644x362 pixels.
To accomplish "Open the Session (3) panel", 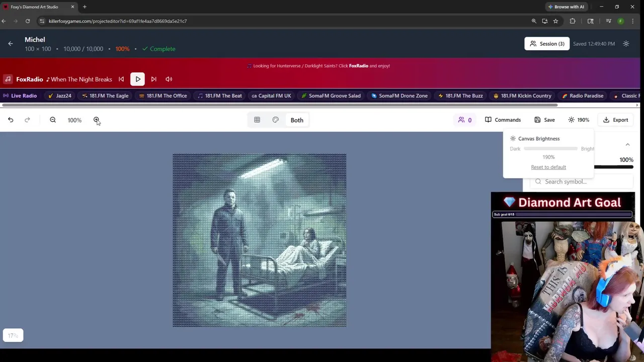I will (x=547, y=44).
